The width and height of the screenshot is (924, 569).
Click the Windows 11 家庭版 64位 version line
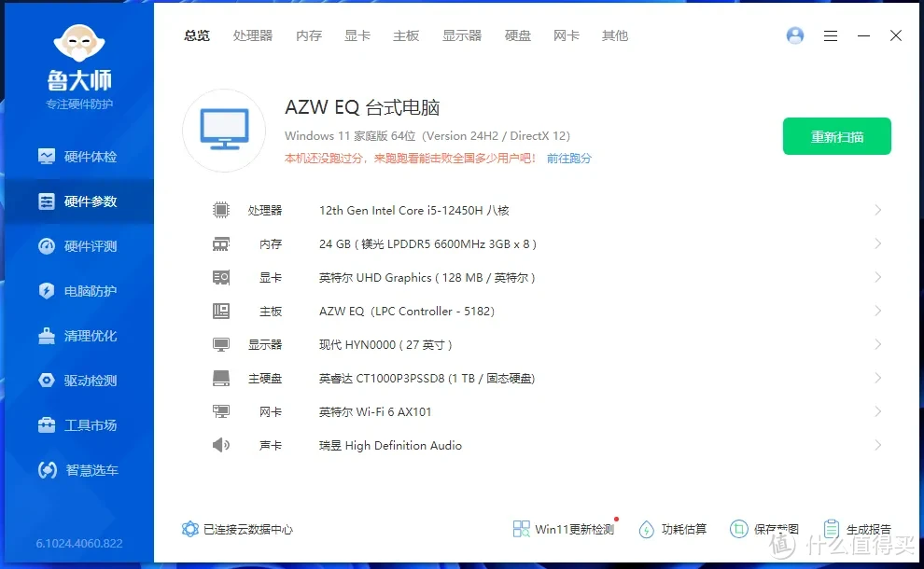point(427,136)
